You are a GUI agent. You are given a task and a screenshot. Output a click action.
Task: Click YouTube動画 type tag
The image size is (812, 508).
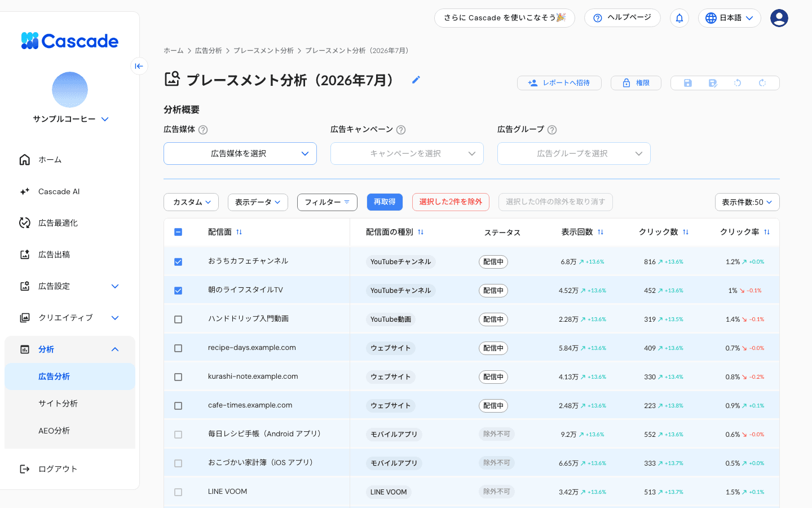(x=391, y=319)
